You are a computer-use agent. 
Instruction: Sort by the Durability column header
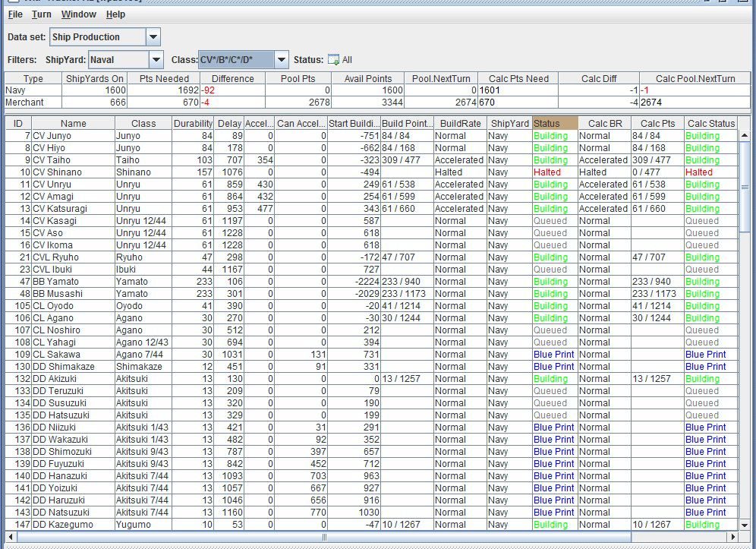(193, 124)
